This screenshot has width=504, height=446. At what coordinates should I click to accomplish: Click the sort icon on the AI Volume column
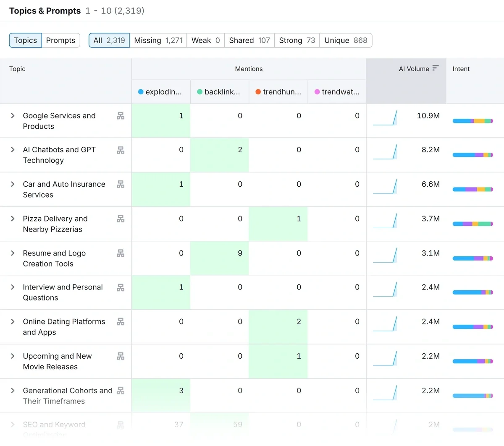click(x=436, y=68)
